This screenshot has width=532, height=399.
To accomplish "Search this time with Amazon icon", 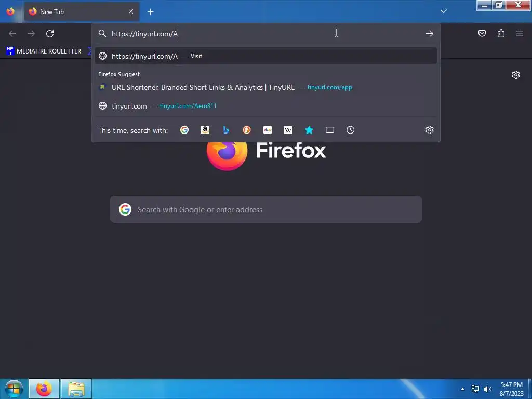I will click(x=205, y=130).
